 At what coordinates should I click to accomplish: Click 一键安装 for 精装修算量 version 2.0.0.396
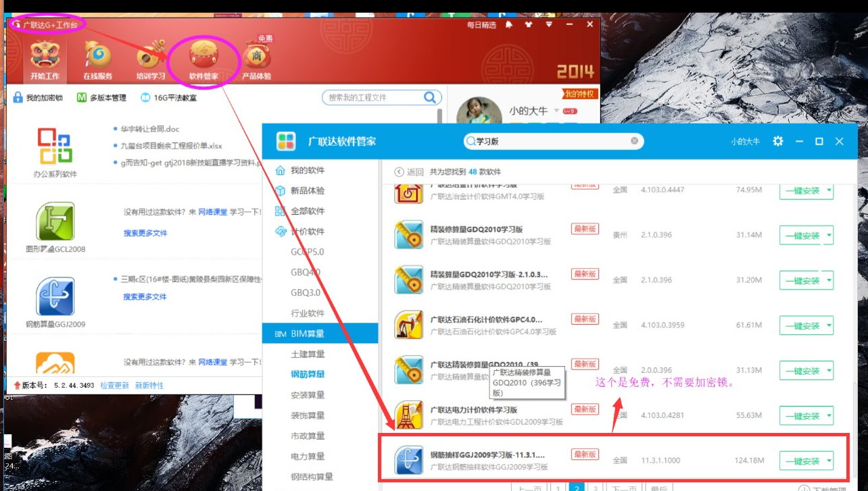tap(802, 371)
